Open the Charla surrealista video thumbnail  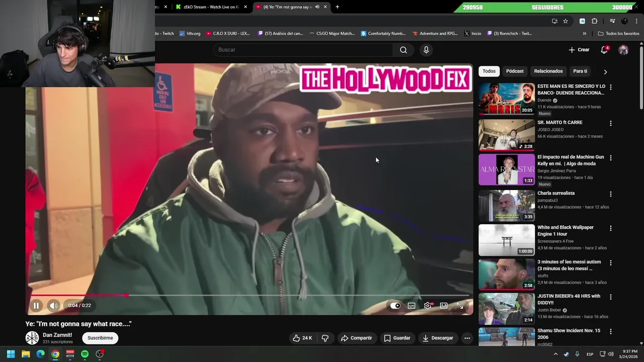point(507,206)
